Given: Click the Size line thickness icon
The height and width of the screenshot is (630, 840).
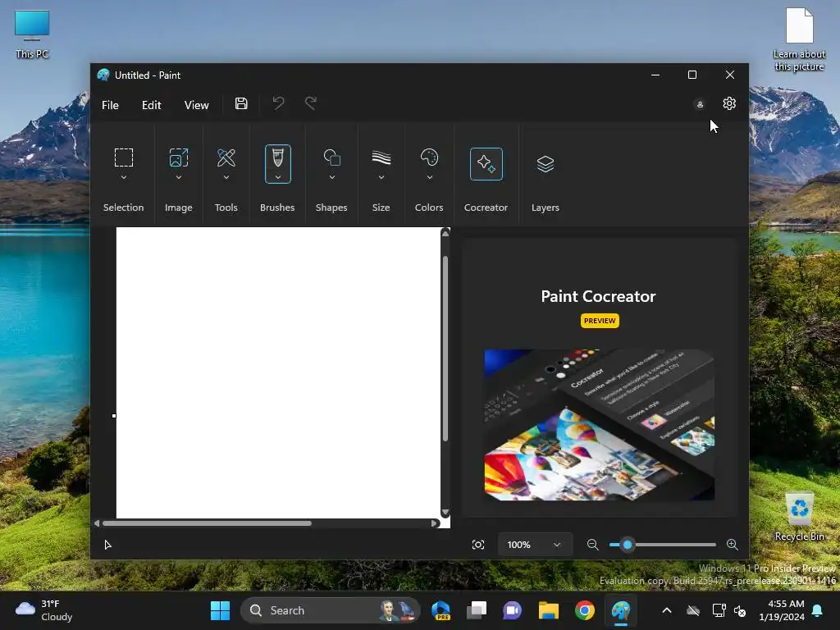Looking at the screenshot, I should (x=381, y=157).
